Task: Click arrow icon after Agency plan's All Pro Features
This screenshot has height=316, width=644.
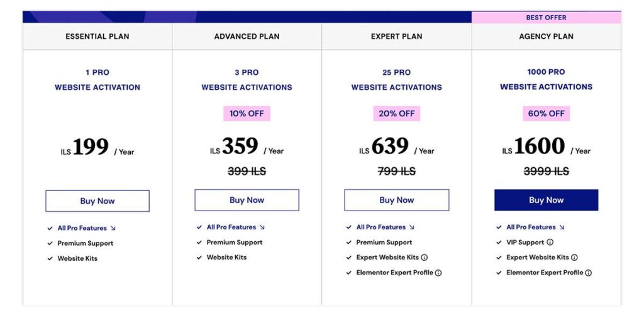Action: click(x=562, y=227)
